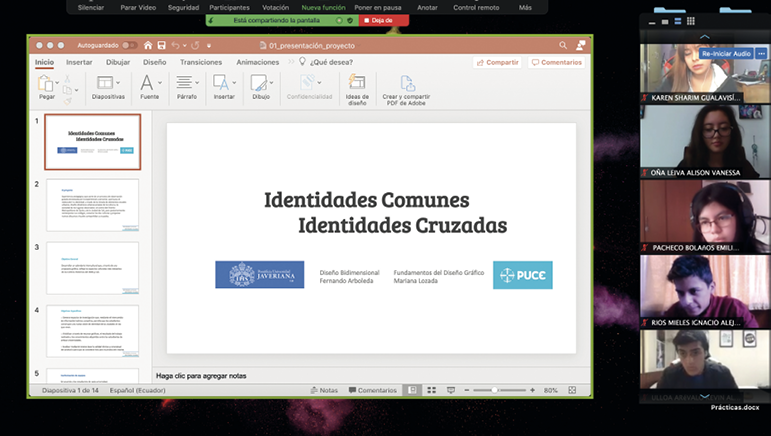Open the search magnifier in title bar

pyautogui.click(x=563, y=45)
